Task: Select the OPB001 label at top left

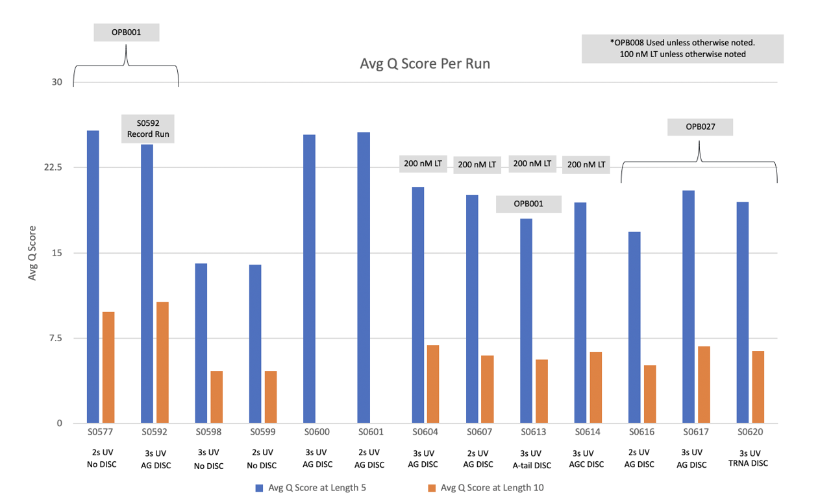Action: pyautogui.click(x=126, y=32)
